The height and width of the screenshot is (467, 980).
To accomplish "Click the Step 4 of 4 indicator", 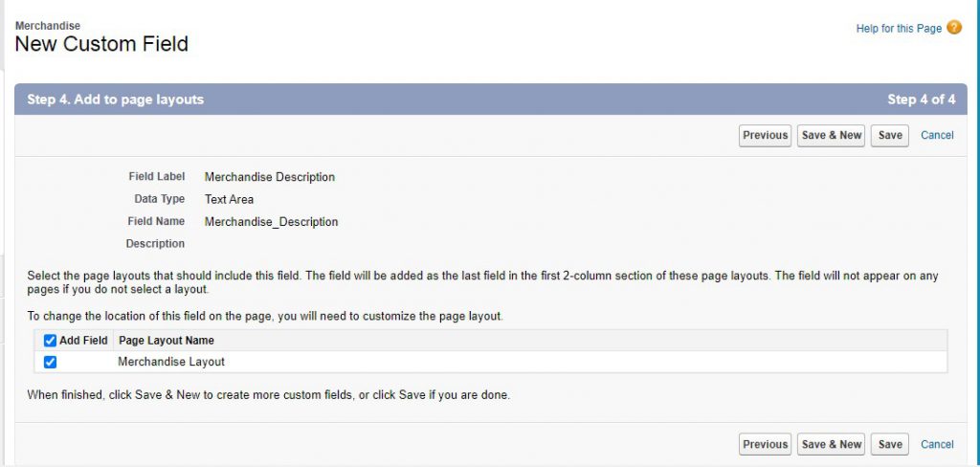I will tap(921, 100).
